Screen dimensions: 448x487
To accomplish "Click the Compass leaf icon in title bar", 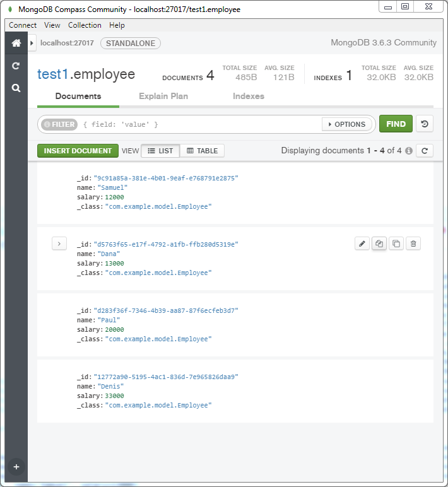I will pyautogui.click(x=10, y=9).
